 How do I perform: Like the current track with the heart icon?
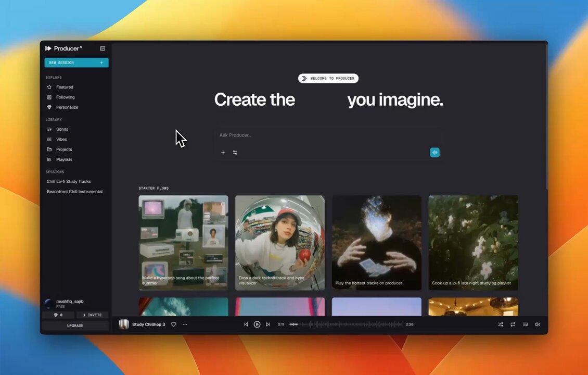click(174, 324)
